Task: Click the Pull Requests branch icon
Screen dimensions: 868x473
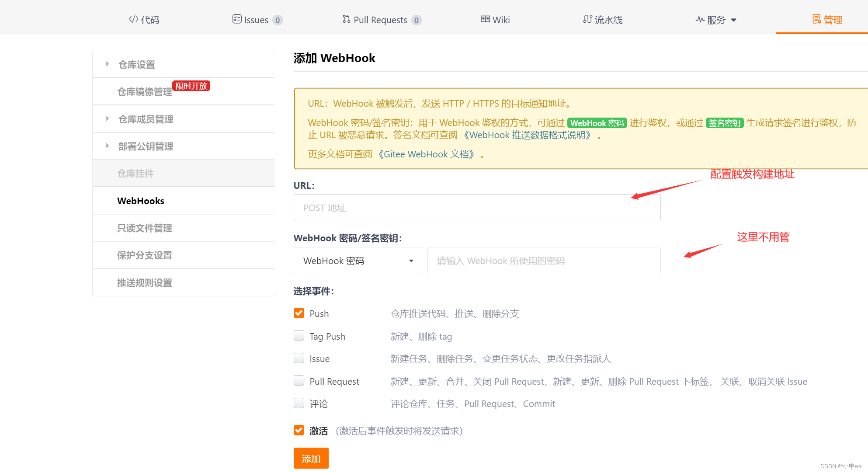Action: [x=346, y=19]
